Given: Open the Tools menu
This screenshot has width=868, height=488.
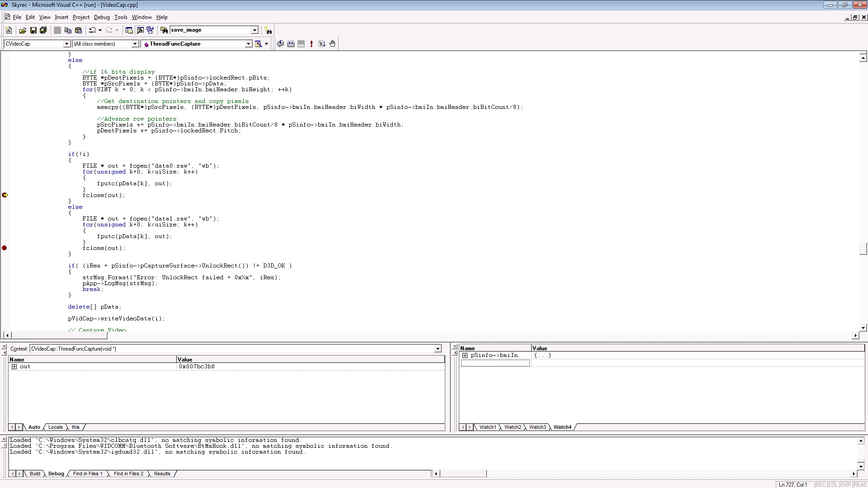Looking at the screenshot, I should [121, 17].
